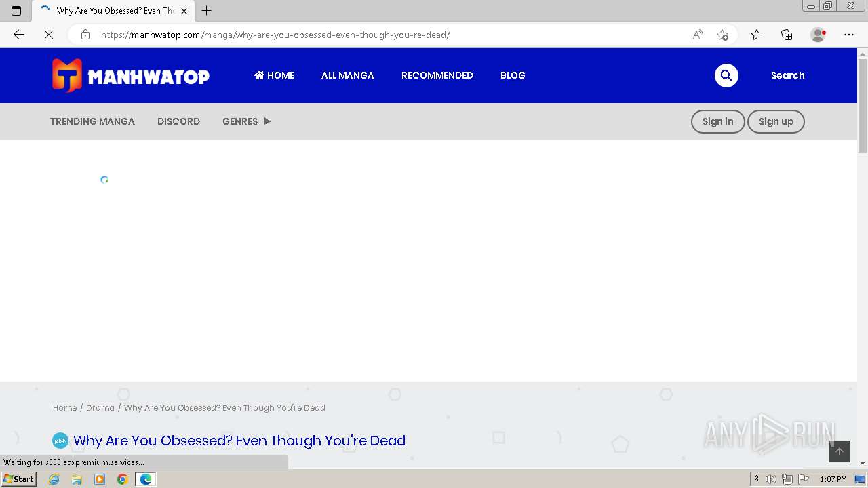Click the network tray icon
868x488 pixels.
point(787,479)
